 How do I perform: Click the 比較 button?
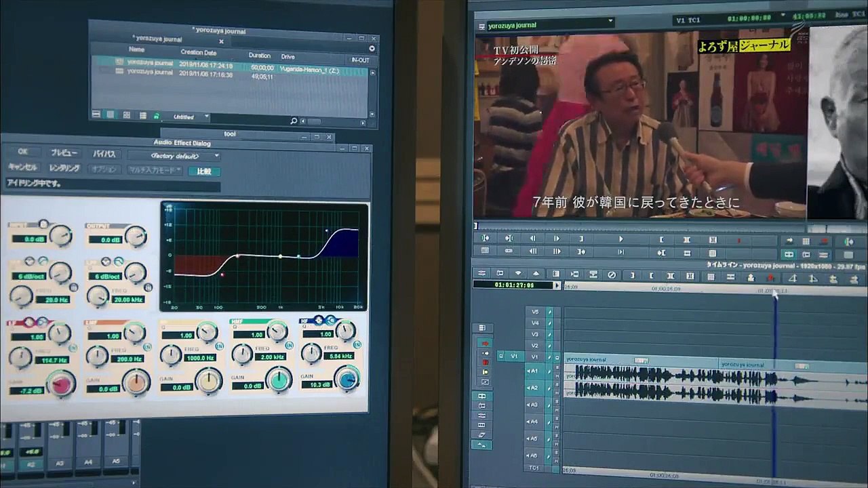[204, 171]
